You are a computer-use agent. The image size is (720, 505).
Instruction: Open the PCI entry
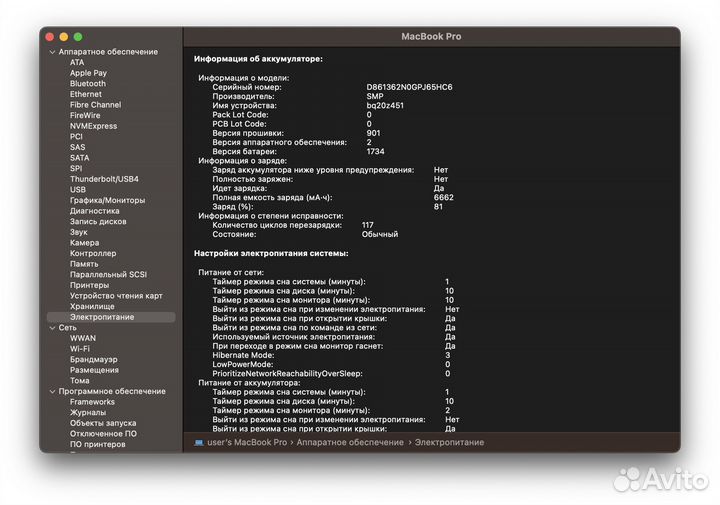click(76, 136)
